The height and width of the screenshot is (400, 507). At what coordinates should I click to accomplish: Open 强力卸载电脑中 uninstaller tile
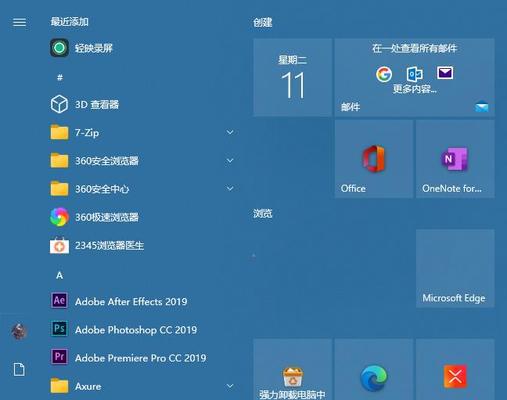pyautogui.click(x=293, y=370)
